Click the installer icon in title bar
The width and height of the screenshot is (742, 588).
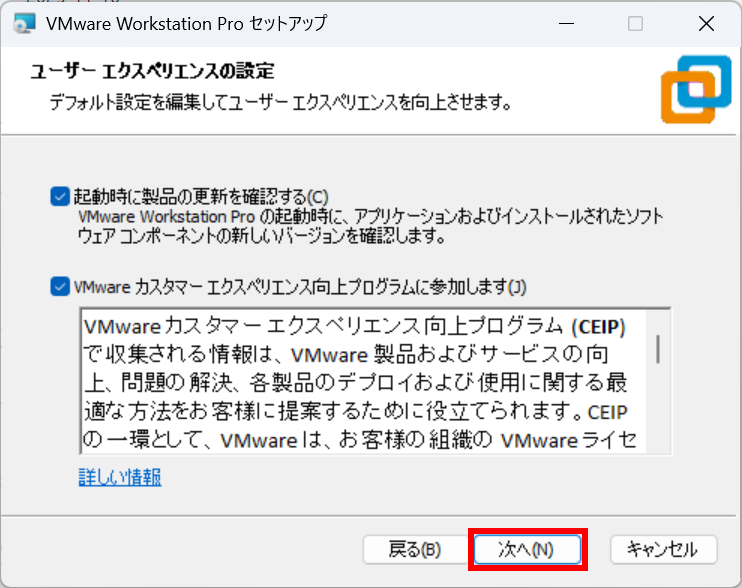point(24,23)
